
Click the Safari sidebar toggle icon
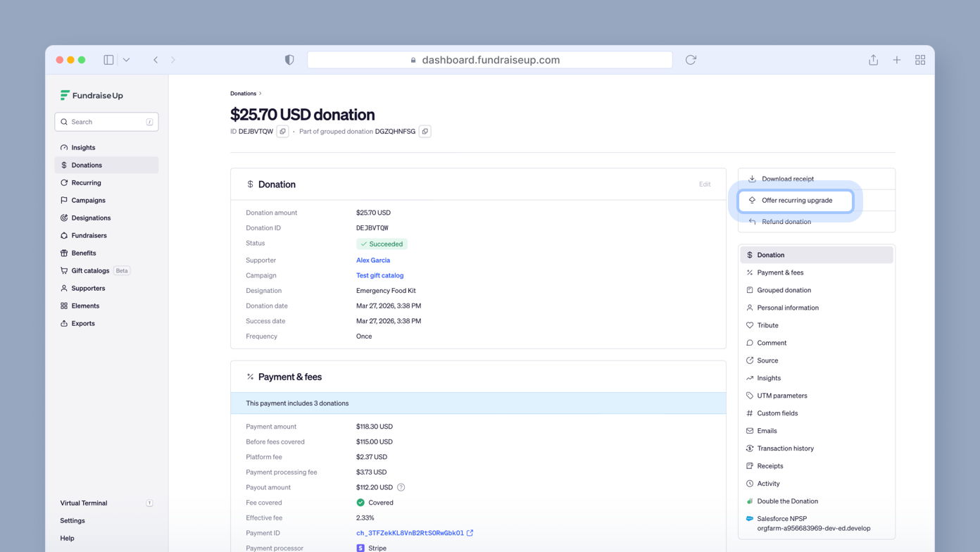(x=108, y=60)
